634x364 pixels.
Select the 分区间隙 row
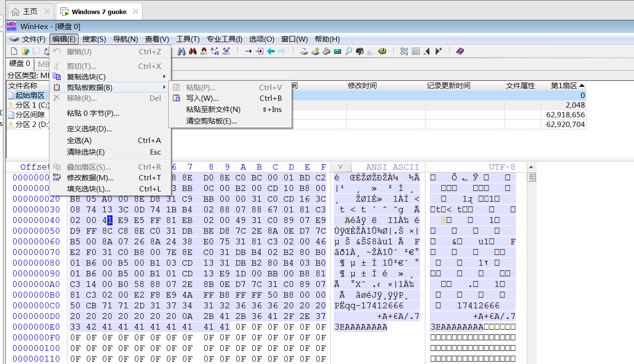click(x=296, y=115)
